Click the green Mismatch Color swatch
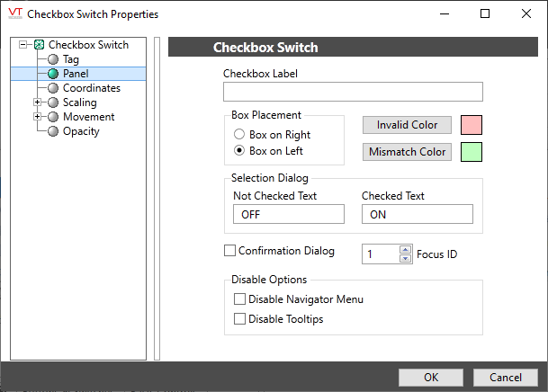 [472, 152]
